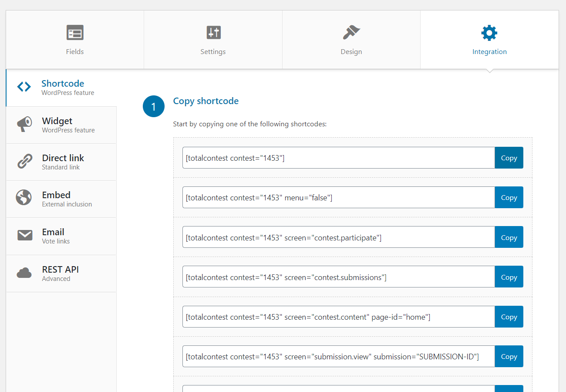Click the screen="contest.participate" shortcode field
566x392 pixels.
point(339,237)
